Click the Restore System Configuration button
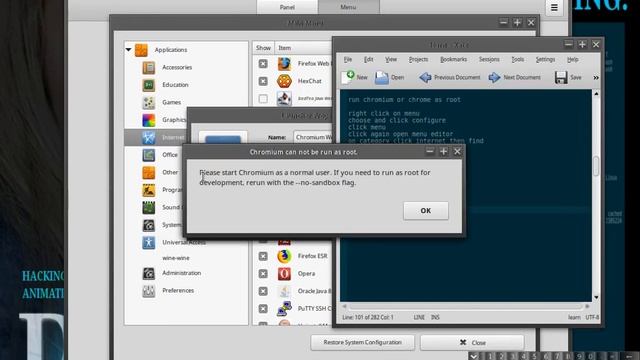 362,342
